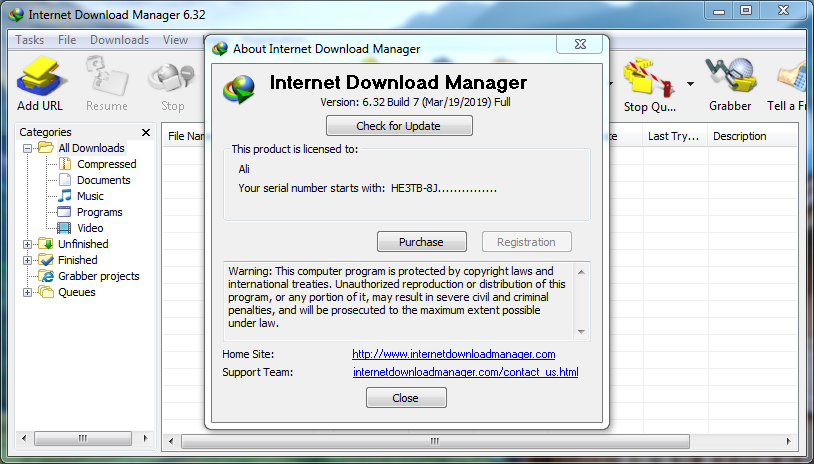Open the Grabber tool icon
The image size is (814, 464).
pyautogui.click(x=731, y=77)
